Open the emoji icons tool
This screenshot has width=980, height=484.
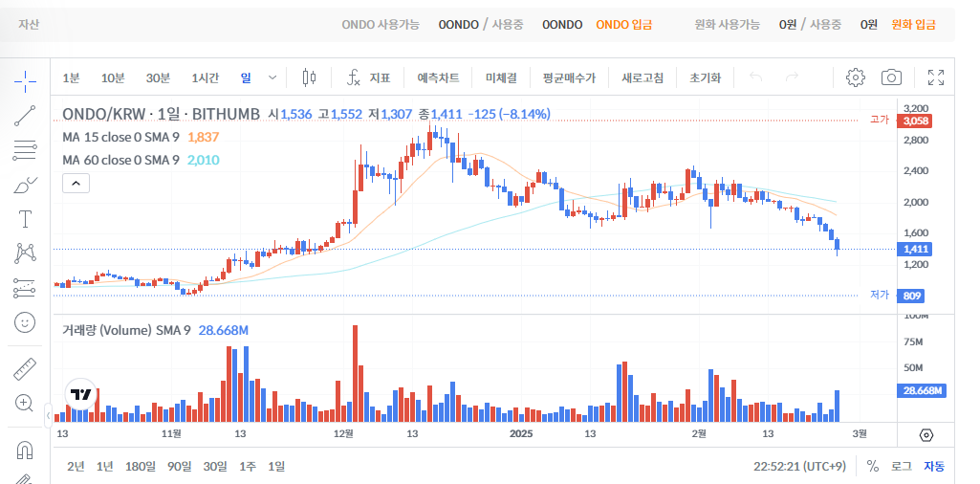tap(25, 322)
